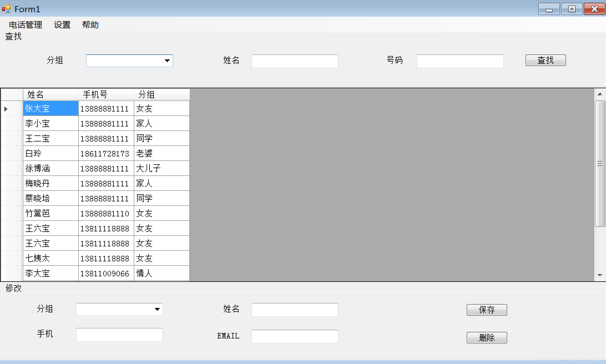Select the name cell 李大宝
606x364 pixels.
(x=51, y=273)
